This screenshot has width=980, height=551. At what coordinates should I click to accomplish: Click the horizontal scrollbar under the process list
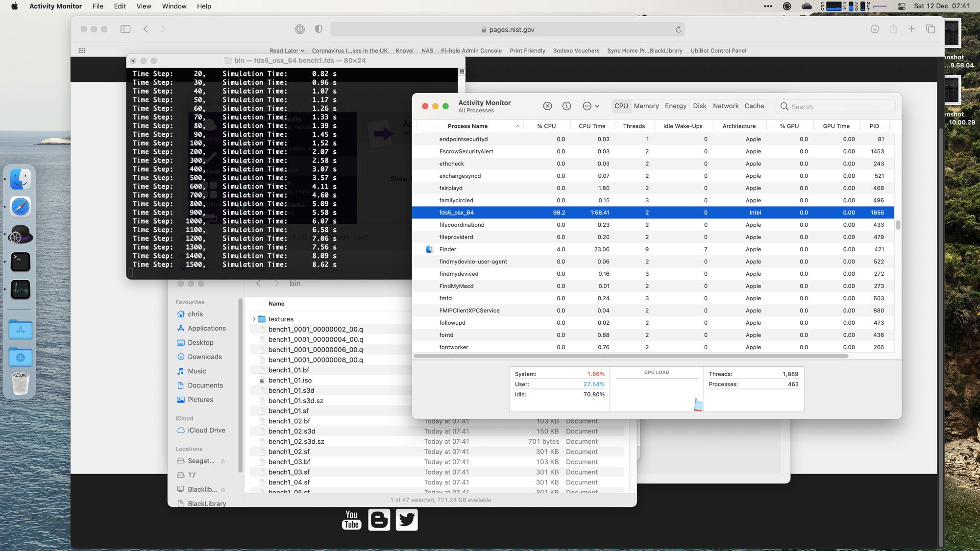[631, 356]
